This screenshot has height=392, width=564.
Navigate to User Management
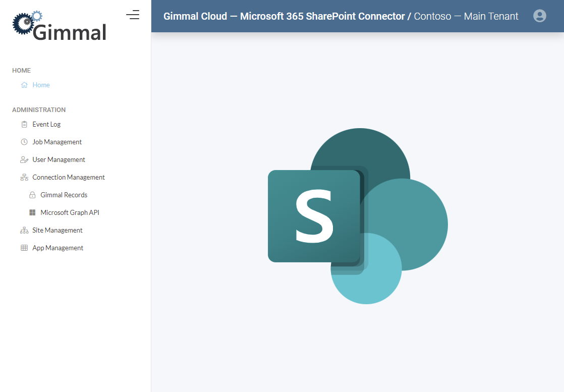[x=59, y=159]
